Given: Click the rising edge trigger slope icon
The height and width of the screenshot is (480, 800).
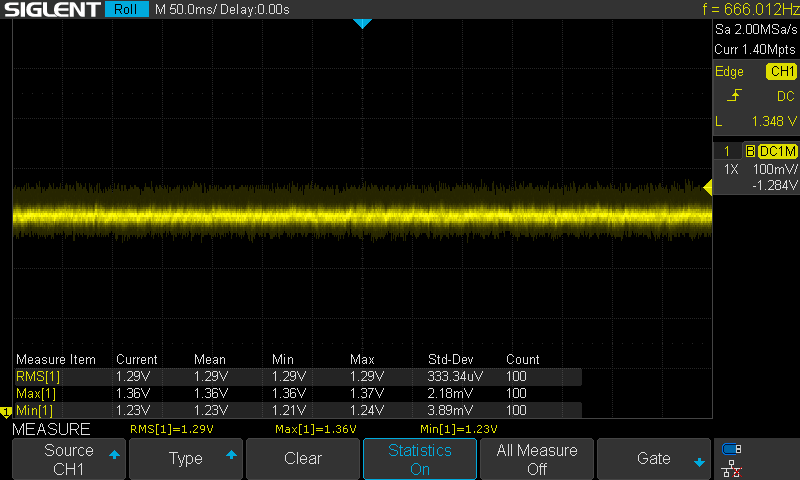Looking at the screenshot, I should pos(734,96).
